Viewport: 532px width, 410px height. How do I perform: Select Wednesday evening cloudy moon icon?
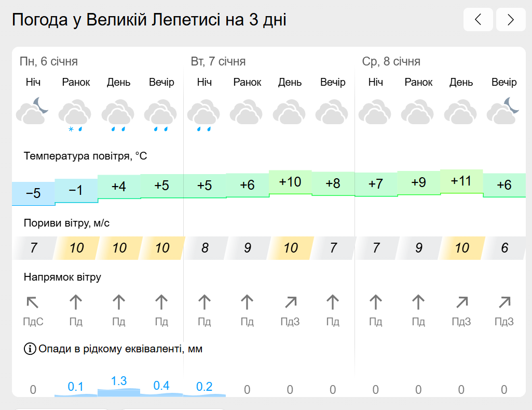pyautogui.click(x=503, y=111)
